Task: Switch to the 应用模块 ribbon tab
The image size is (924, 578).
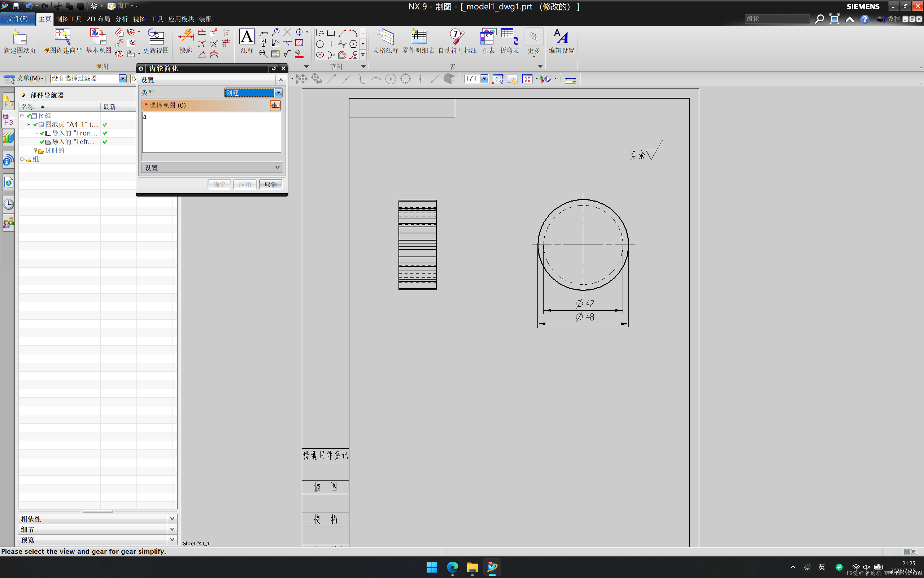Action: [181, 19]
